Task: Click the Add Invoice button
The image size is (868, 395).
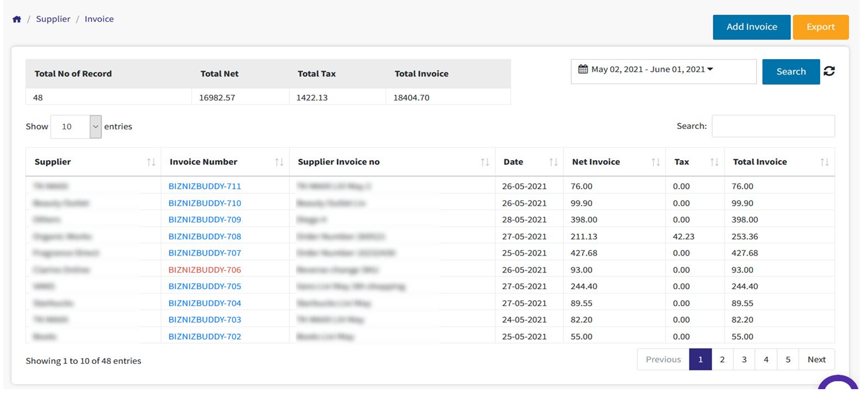Action: 752,27
